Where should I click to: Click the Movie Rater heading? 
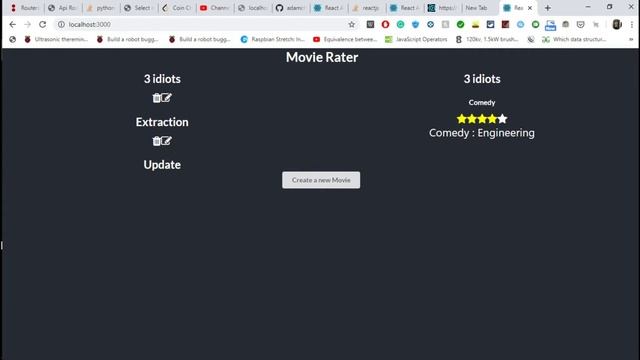[x=322, y=57]
